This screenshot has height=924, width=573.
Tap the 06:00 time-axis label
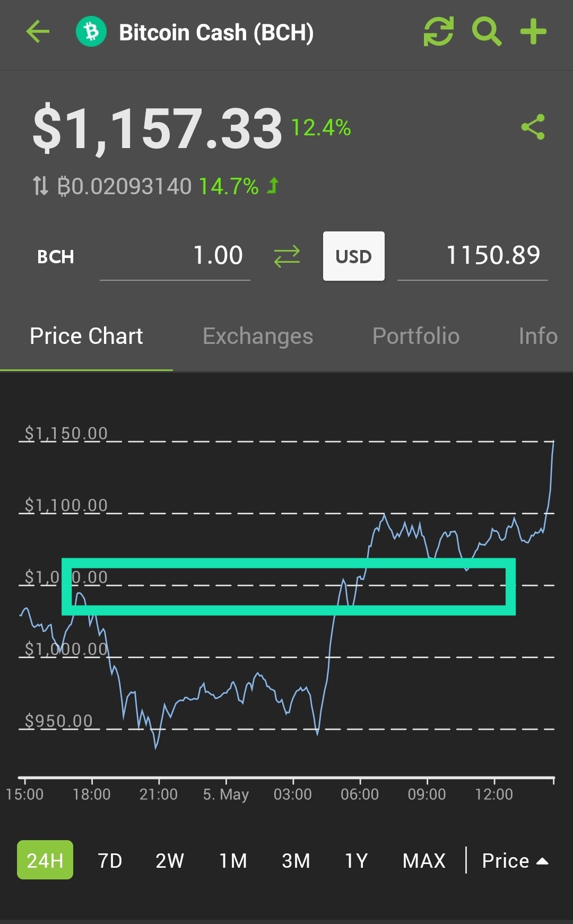[360, 794]
